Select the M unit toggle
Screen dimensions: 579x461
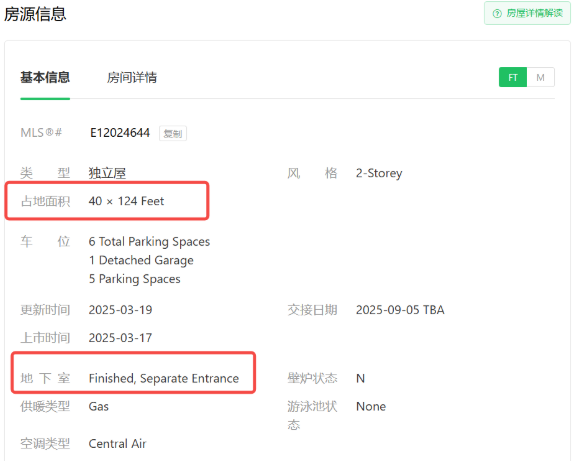(x=540, y=77)
